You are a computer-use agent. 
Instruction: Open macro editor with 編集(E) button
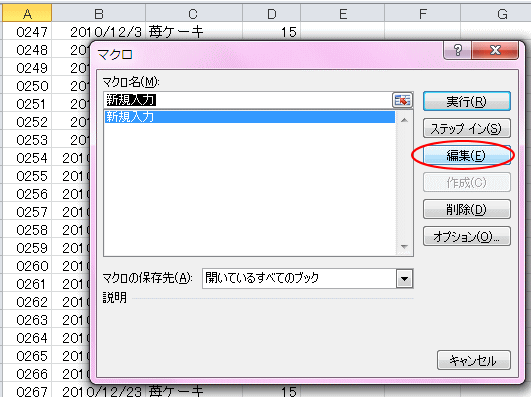467,155
